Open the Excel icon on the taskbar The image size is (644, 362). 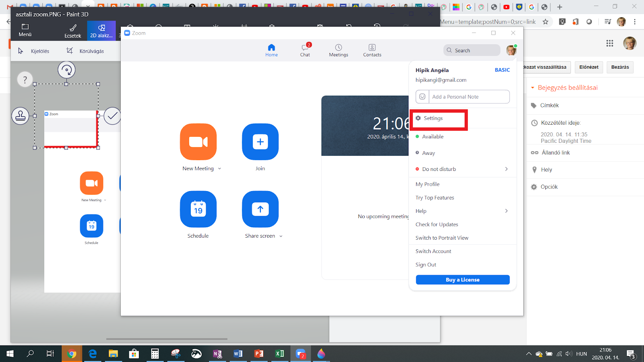(x=279, y=354)
